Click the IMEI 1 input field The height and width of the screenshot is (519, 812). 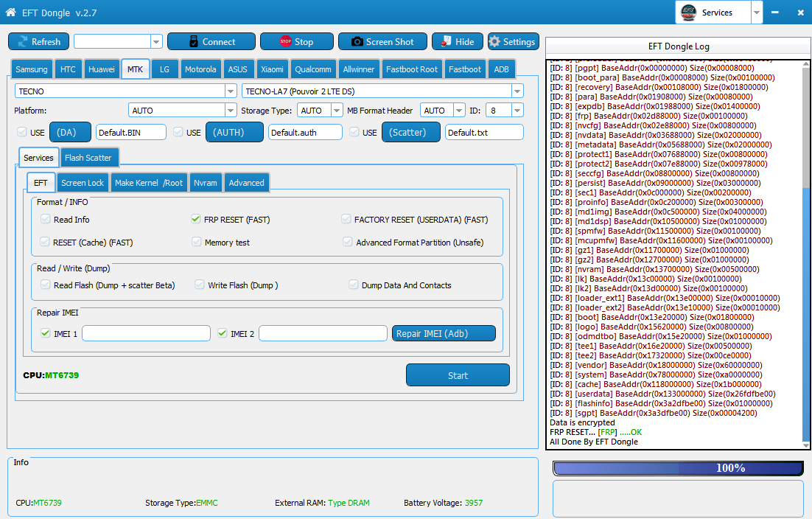coord(146,333)
